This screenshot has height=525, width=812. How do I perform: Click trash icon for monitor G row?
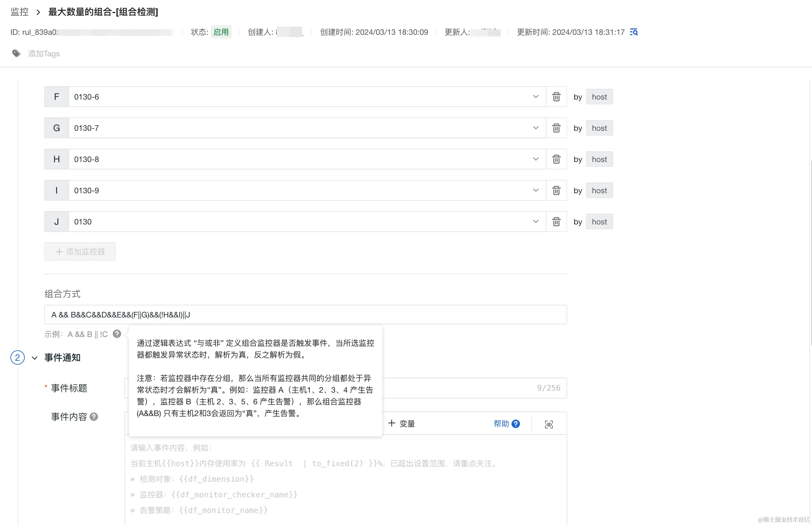coord(556,128)
